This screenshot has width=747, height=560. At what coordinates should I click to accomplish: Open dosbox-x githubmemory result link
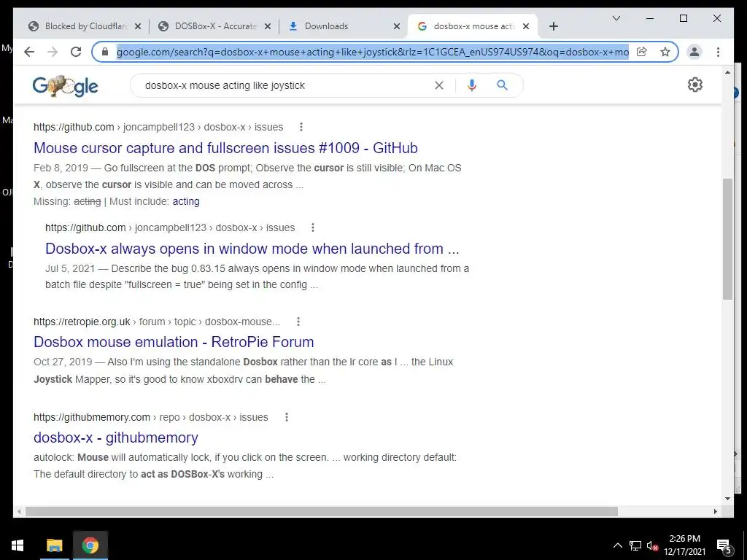click(x=116, y=437)
